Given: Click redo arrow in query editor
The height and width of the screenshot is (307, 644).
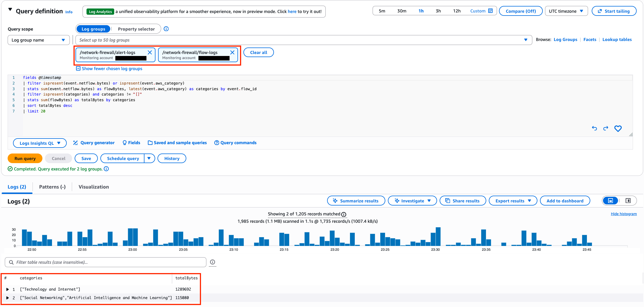Looking at the screenshot, I should pyautogui.click(x=606, y=128).
